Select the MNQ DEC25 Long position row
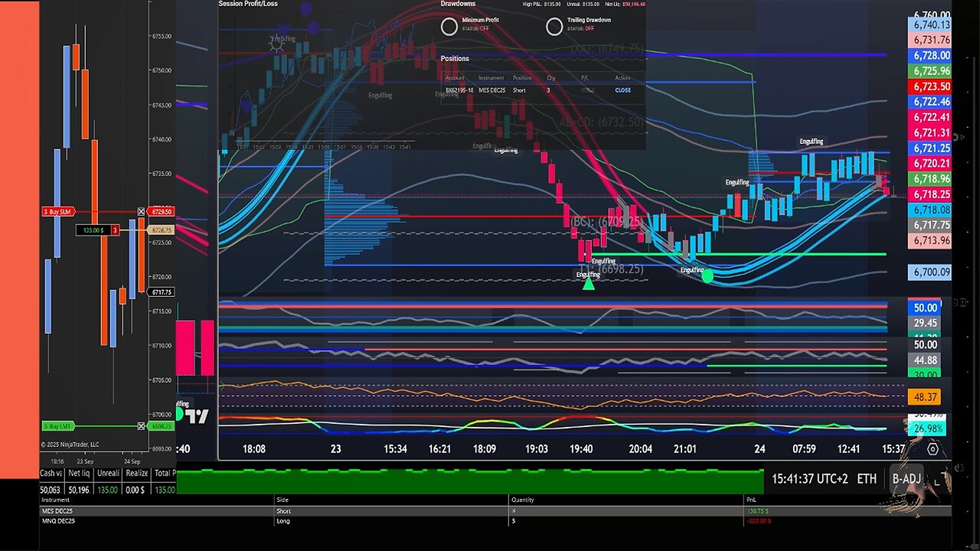The width and height of the screenshot is (980, 551). 495,521
